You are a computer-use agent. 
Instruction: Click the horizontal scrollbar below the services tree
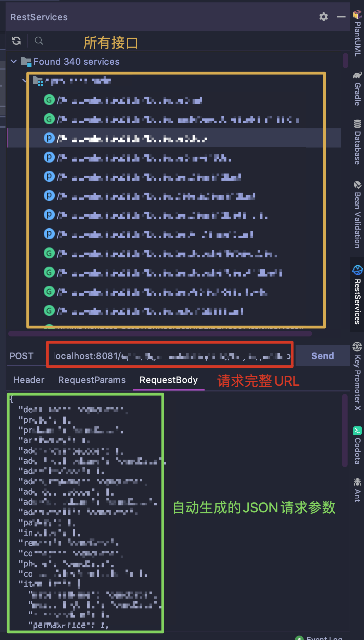coord(160,333)
